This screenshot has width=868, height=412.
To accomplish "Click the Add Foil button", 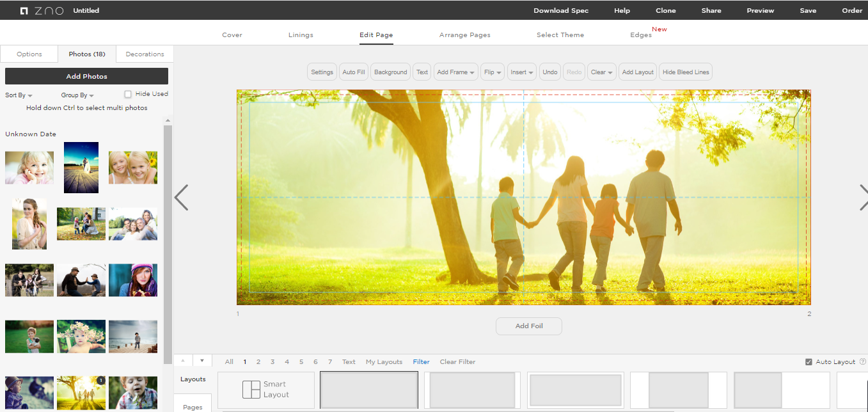I will (x=529, y=326).
